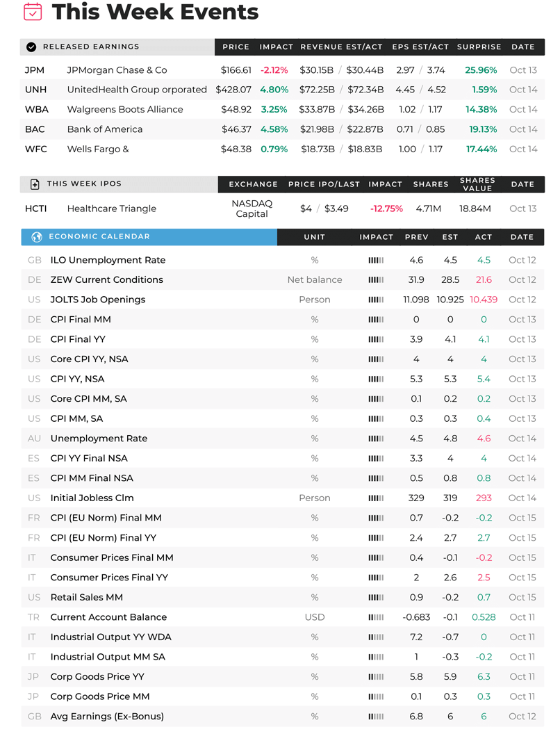Click impact bars for Corp Goods Price YY
Screen dimensions: 560x743
coord(376,677)
